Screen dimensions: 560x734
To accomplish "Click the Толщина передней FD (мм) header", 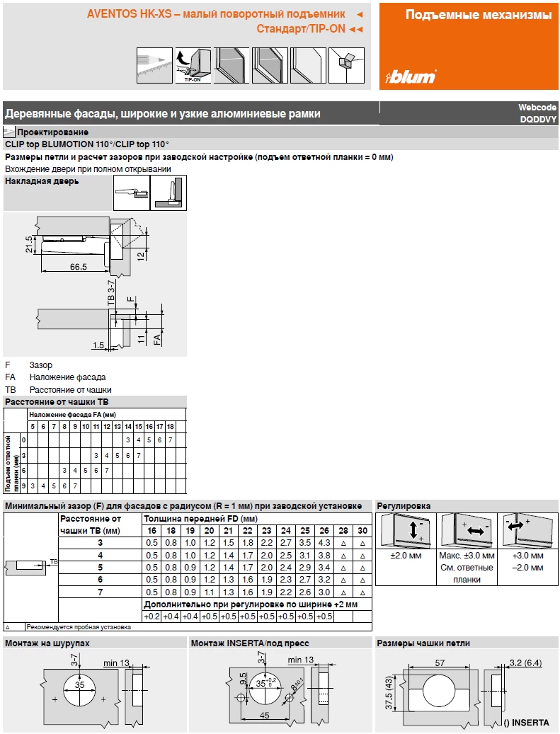I will tap(201, 519).
